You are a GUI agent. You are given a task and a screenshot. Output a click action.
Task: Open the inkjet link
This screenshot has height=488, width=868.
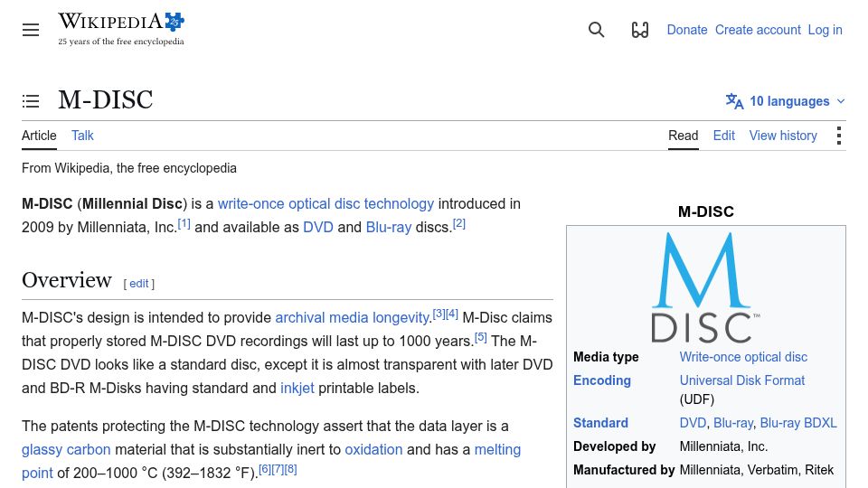coord(297,388)
